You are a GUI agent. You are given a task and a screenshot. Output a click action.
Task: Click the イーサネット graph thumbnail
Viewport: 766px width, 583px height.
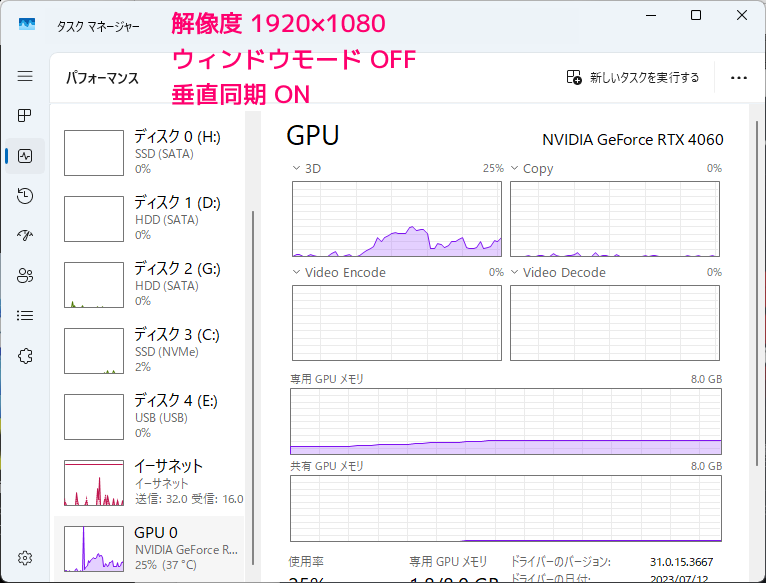(94, 483)
